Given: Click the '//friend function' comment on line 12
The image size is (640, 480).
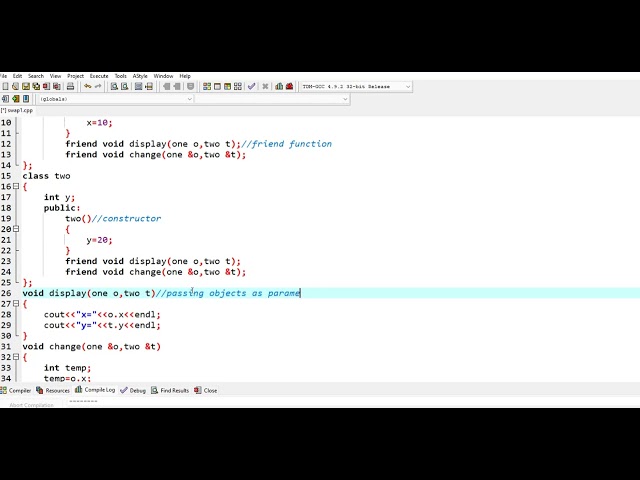Looking at the screenshot, I should click(x=287, y=144).
